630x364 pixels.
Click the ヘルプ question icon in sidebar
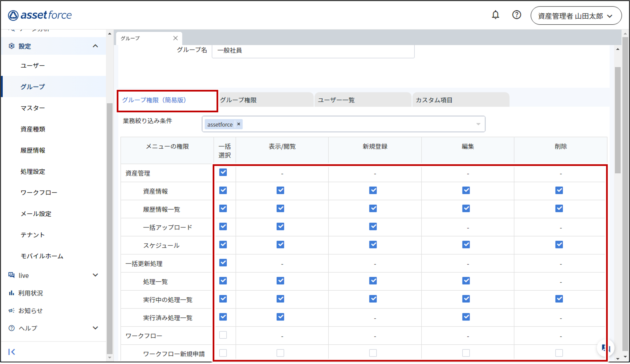pyautogui.click(x=12, y=328)
